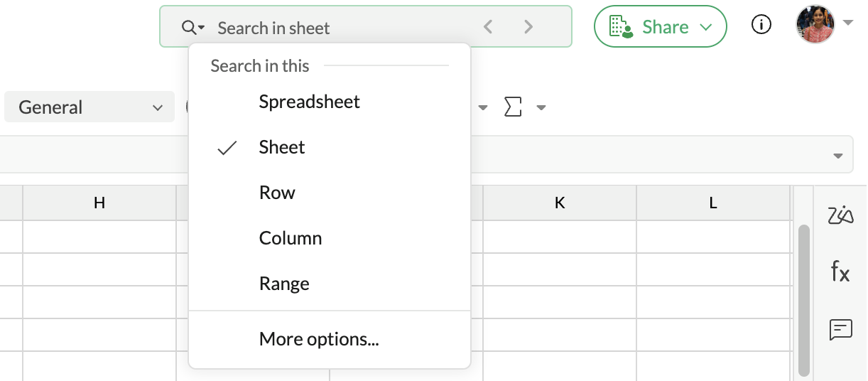868x381 pixels.
Task: Click the Share button
Action: pyautogui.click(x=660, y=27)
